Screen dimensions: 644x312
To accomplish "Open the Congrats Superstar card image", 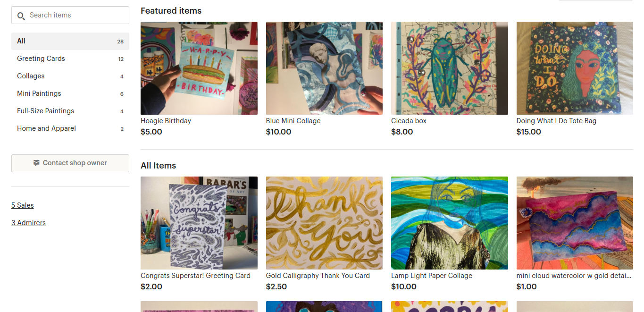I will click(x=199, y=223).
